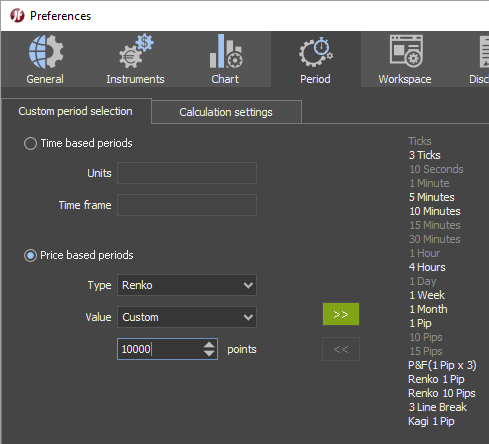Select 3 Line Break list entry

437,407
